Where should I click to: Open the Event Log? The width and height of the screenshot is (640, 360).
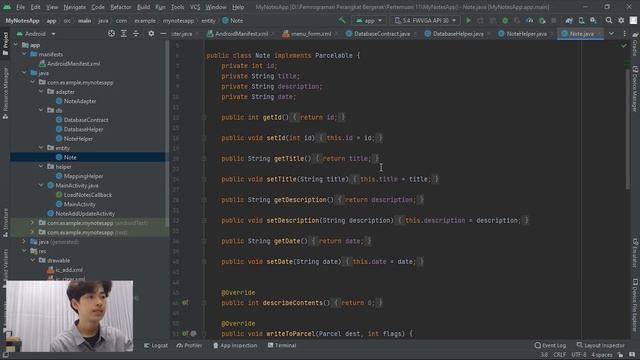[x=550, y=345]
